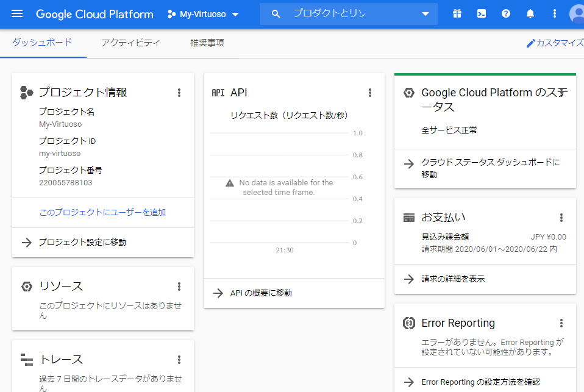Open the help question mark icon
The width and height of the screenshot is (584, 392).
tap(506, 14)
